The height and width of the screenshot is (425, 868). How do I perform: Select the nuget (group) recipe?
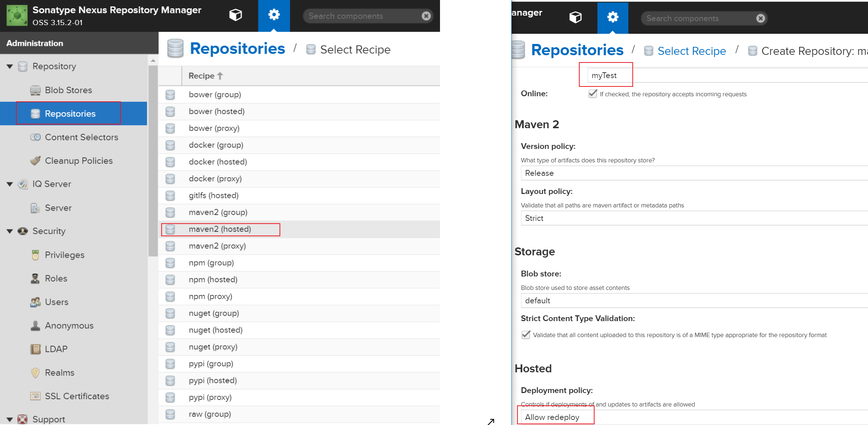[299, 313]
